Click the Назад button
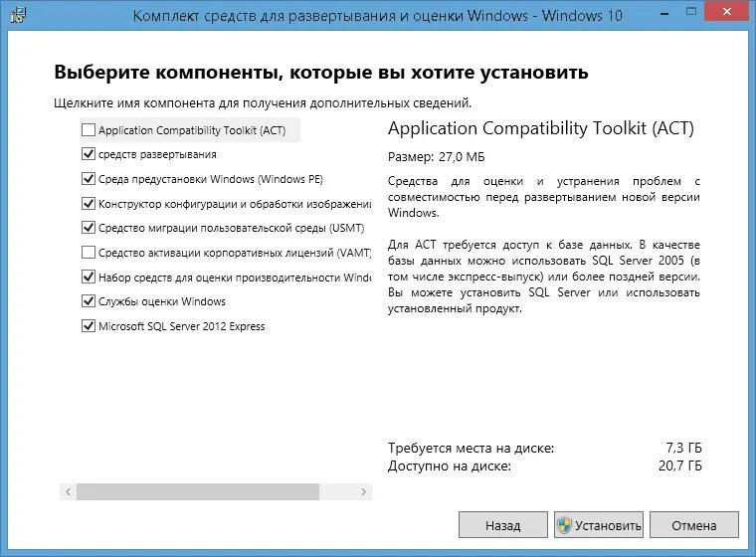The height and width of the screenshot is (557, 756). (x=503, y=525)
